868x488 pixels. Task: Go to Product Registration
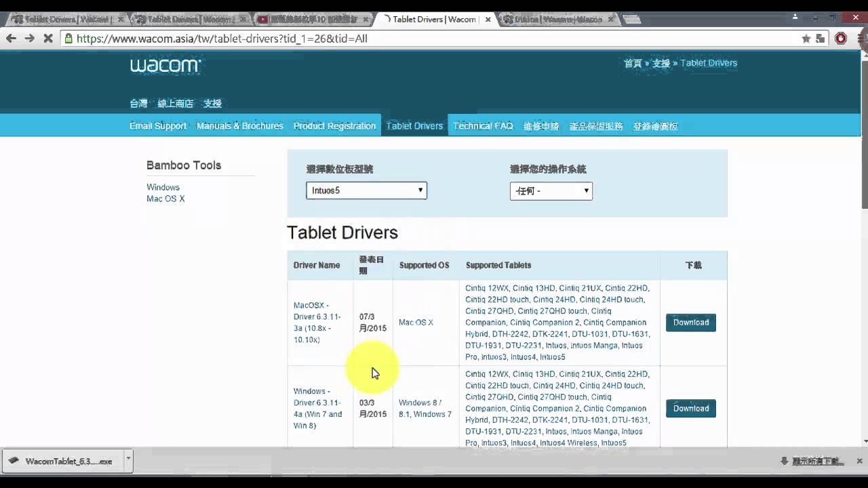tap(334, 126)
